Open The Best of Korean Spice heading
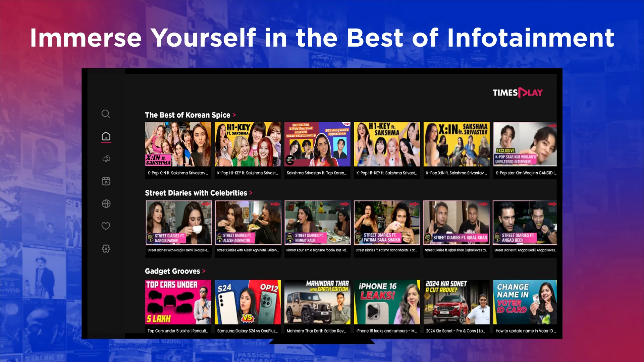 pyautogui.click(x=187, y=115)
